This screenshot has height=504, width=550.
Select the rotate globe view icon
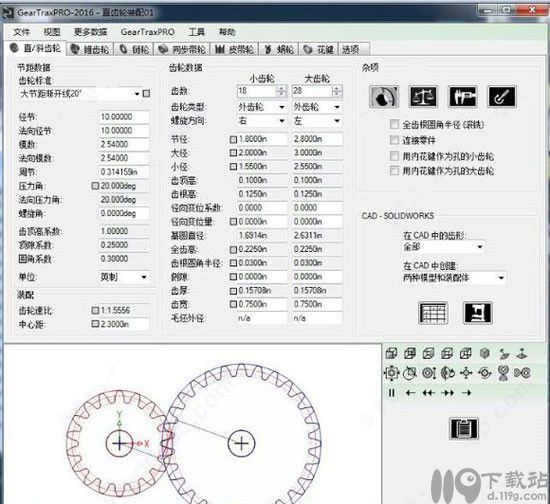click(x=448, y=373)
